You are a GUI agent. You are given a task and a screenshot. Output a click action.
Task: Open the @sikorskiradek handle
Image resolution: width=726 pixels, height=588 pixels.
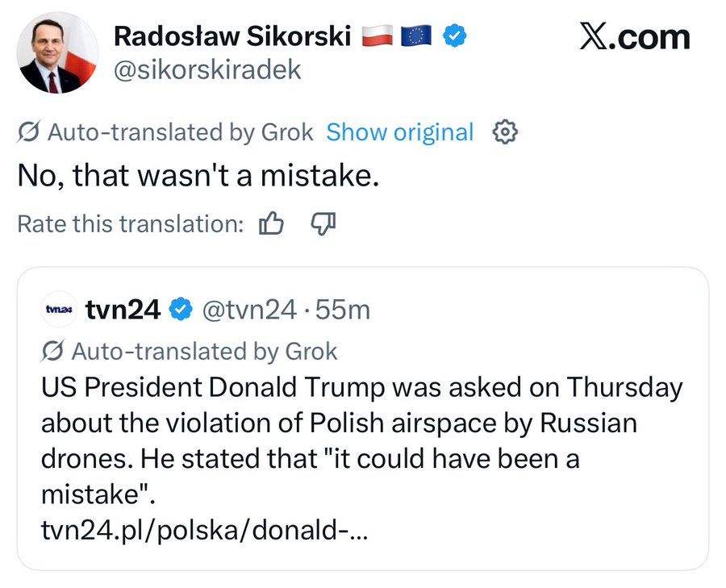pyautogui.click(x=207, y=69)
